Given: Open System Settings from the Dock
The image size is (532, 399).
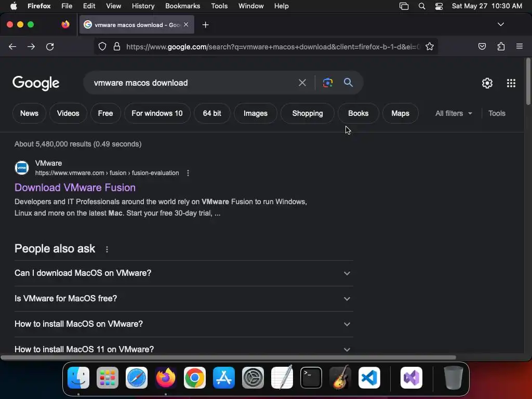Looking at the screenshot, I should point(253,378).
